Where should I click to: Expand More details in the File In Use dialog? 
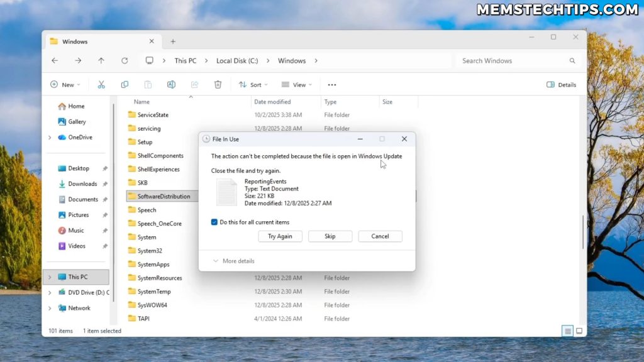(x=235, y=261)
